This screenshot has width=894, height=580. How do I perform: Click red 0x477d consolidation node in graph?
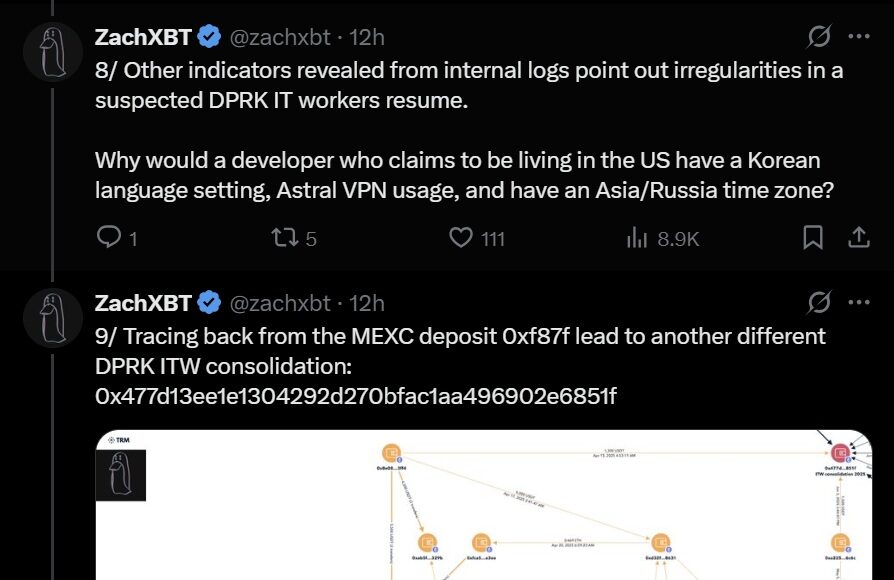840,453
